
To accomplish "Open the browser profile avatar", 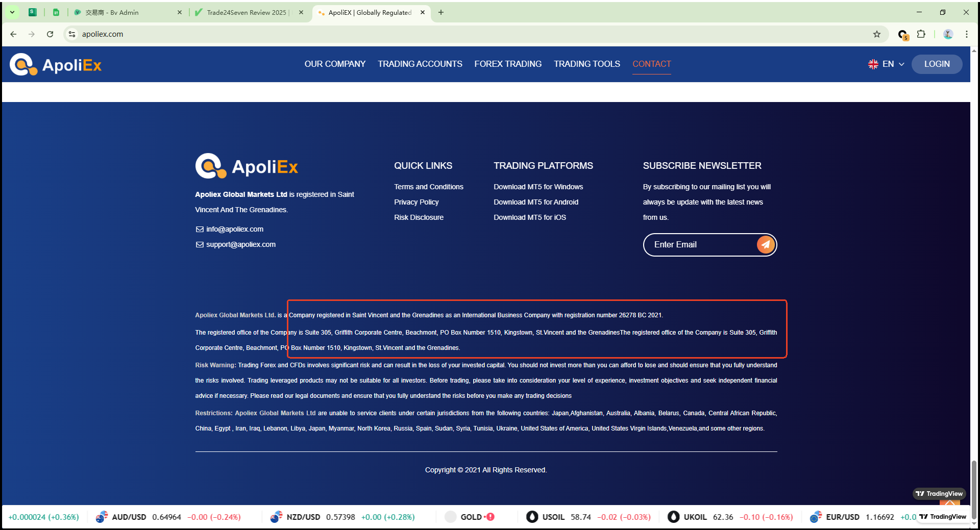I will (948, 34).
